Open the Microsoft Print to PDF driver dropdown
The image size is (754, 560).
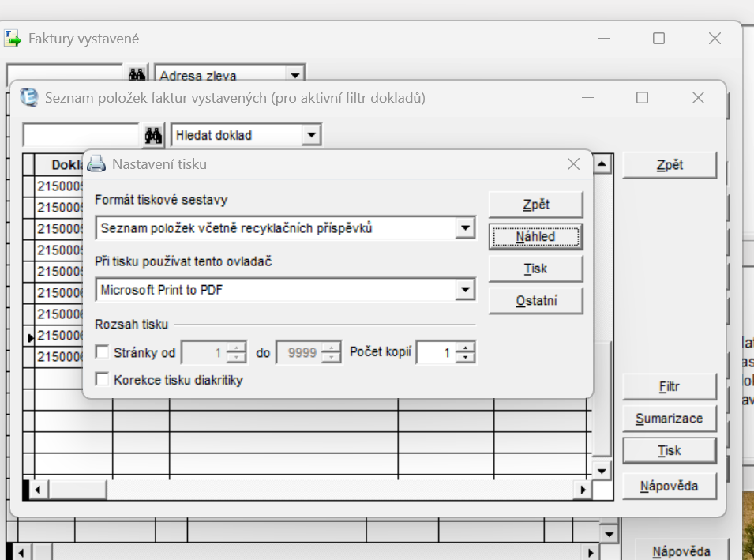coord(466,290)
